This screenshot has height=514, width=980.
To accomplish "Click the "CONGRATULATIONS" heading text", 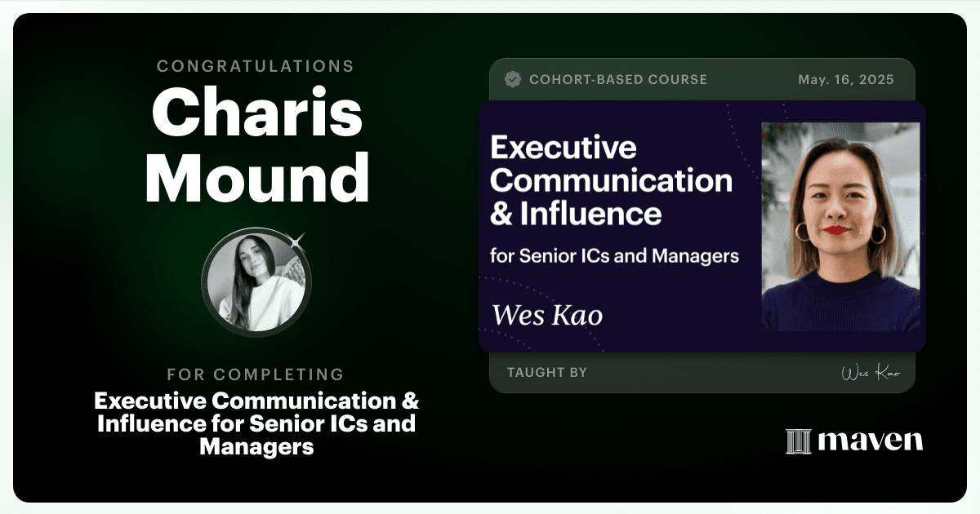I will (256, 66).
